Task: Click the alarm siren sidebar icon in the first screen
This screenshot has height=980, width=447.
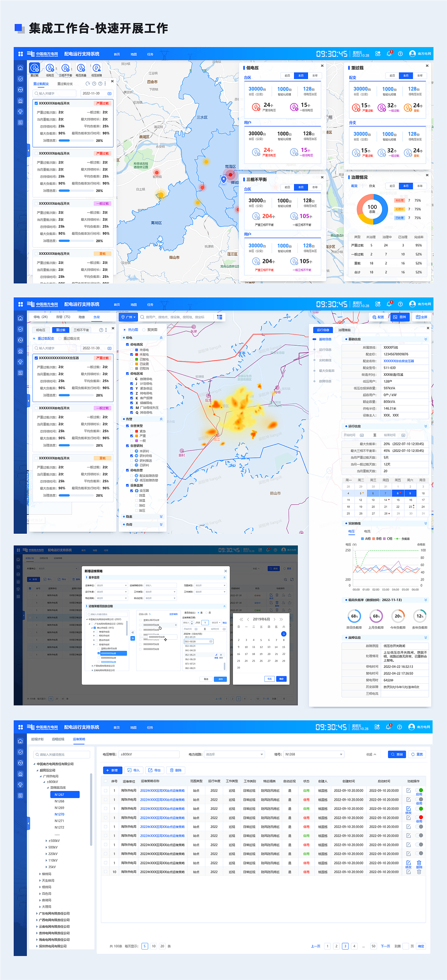Action: (21, 101)
